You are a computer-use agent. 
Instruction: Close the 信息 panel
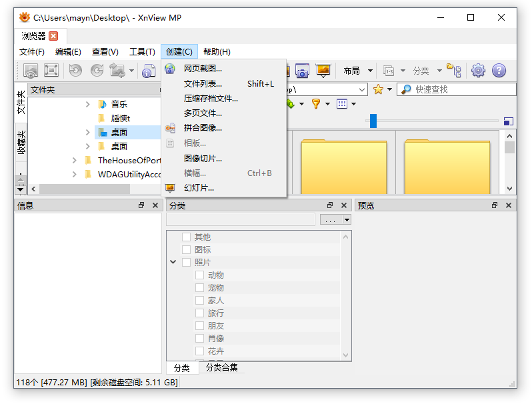155,205
